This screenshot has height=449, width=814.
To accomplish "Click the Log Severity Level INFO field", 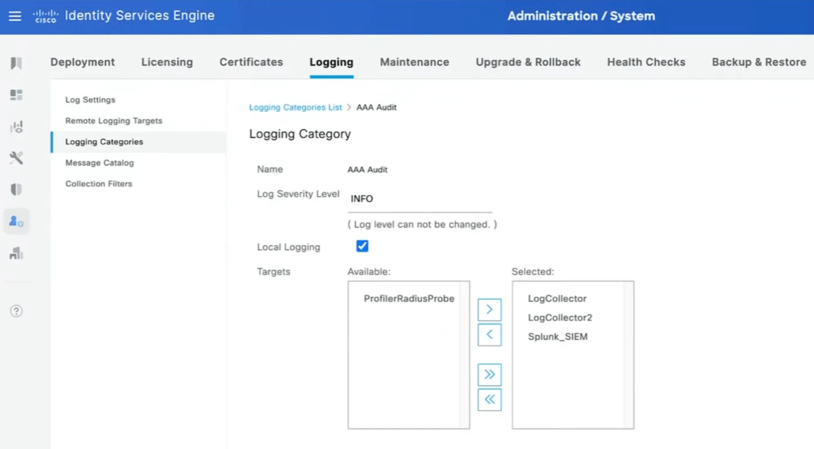I will (x=419, y=199).
